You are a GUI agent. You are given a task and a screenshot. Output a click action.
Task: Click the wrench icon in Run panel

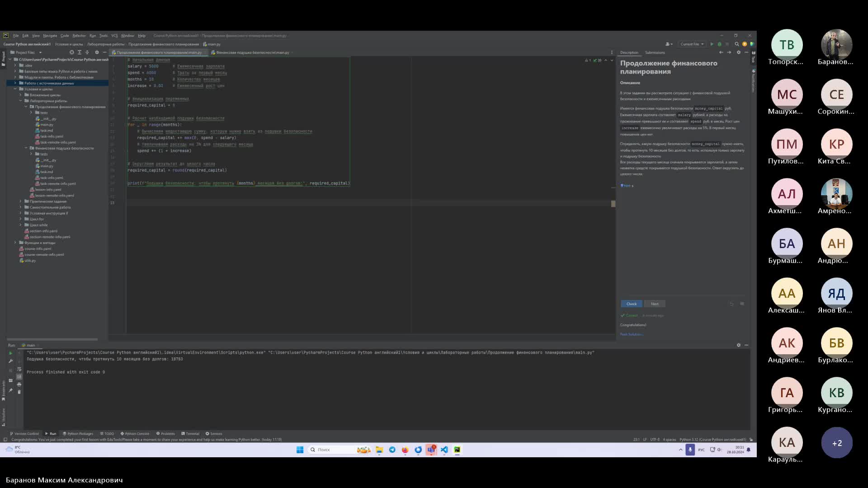coord(10,361)
